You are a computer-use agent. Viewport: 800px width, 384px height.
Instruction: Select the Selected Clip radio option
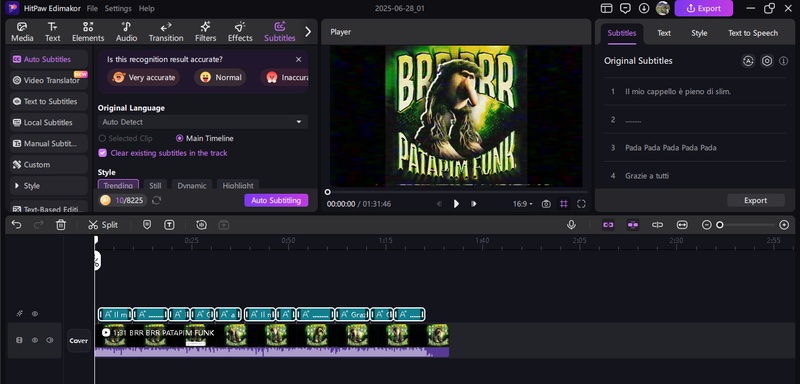(126, 138)
